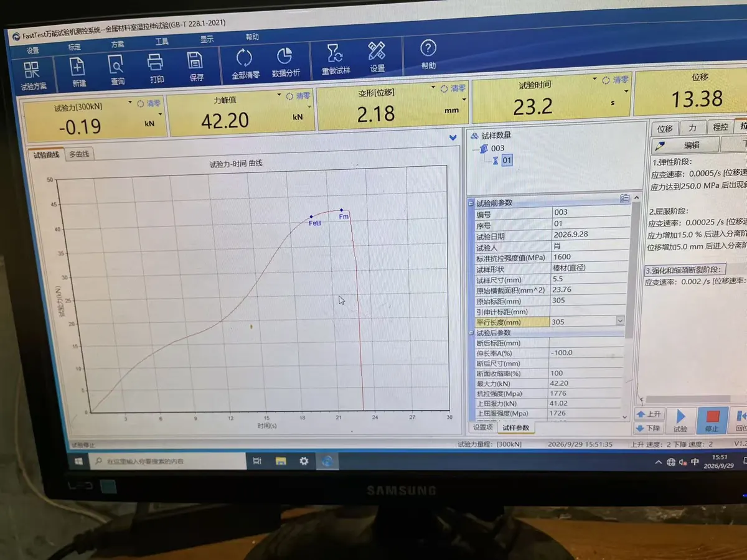
Task: Click 全部清零 reset all icon
Action: coord(245,64)
